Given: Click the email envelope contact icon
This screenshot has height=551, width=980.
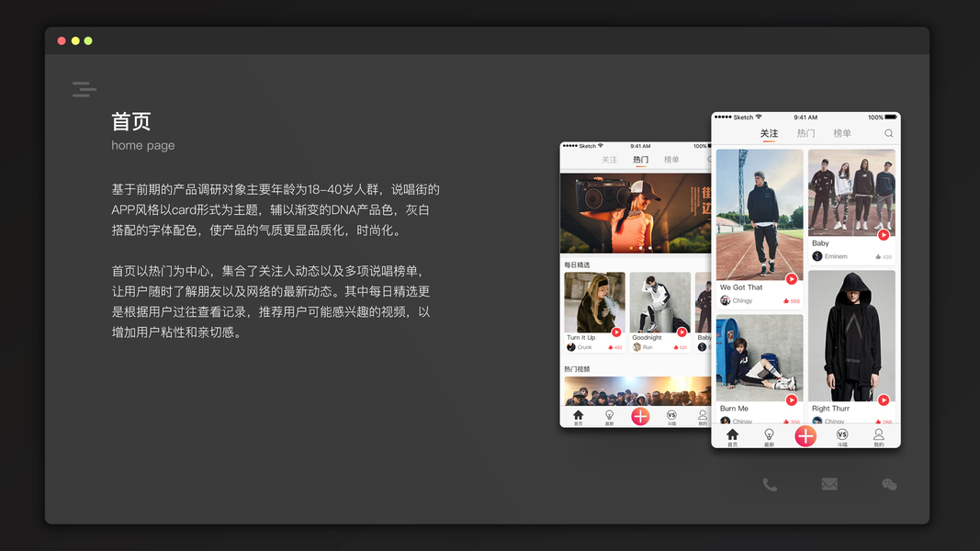Looking at the screenshot, I should tap(829, 484).
